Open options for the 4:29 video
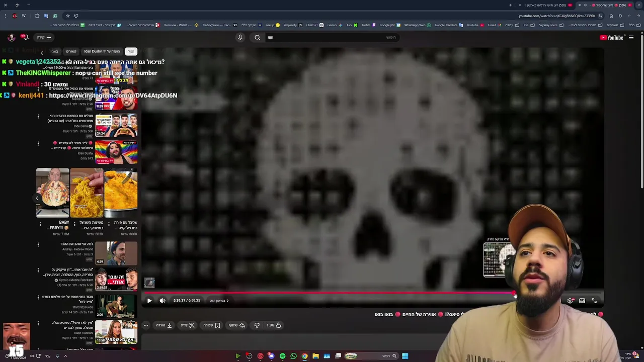Screen dimensions: 644x362 click(x=38, y=245)
